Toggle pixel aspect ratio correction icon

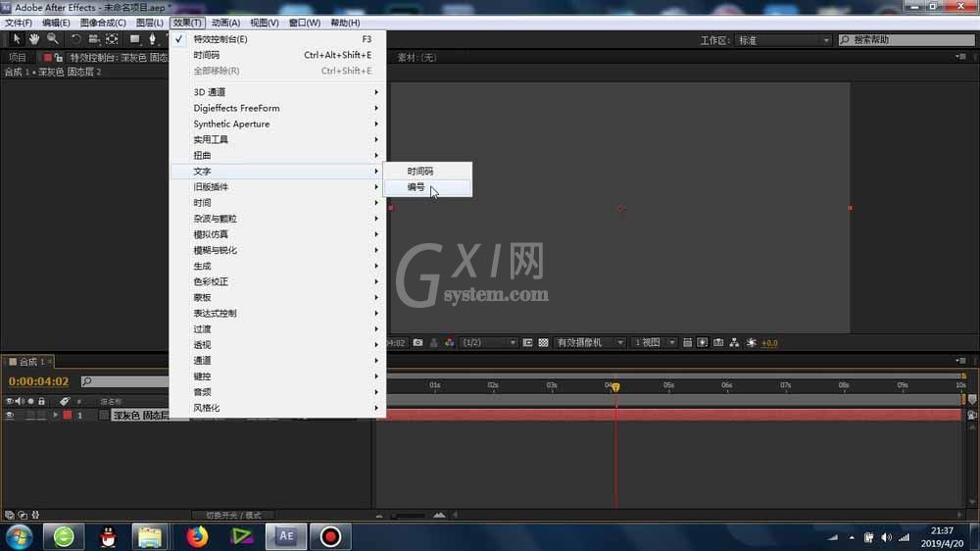pyautogui.click(x=687, y=343)
